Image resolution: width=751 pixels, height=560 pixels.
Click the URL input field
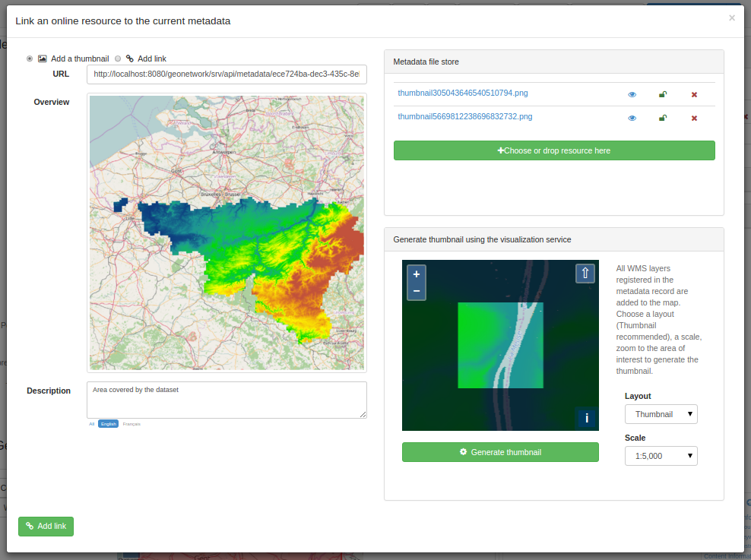pyautogui.click(x=227, y=74)
